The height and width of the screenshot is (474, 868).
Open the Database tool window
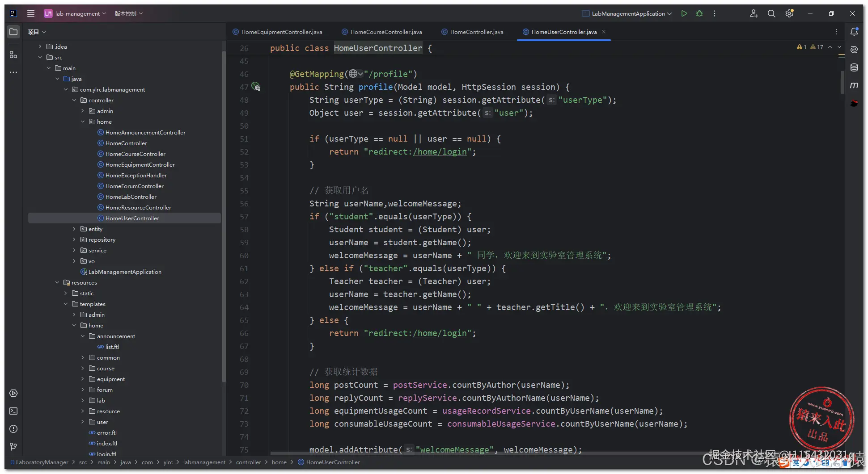tap(854, 67)
